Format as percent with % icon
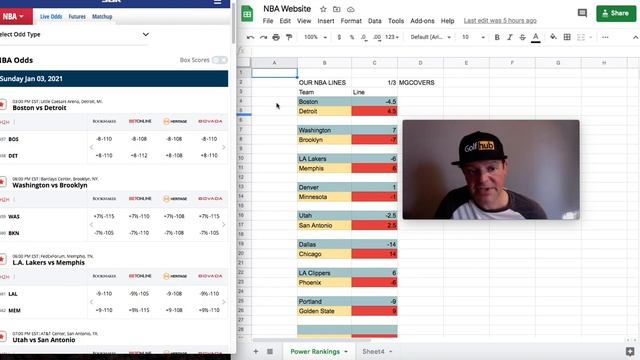This screenshot has width=640, height=360. coord(352,37)
